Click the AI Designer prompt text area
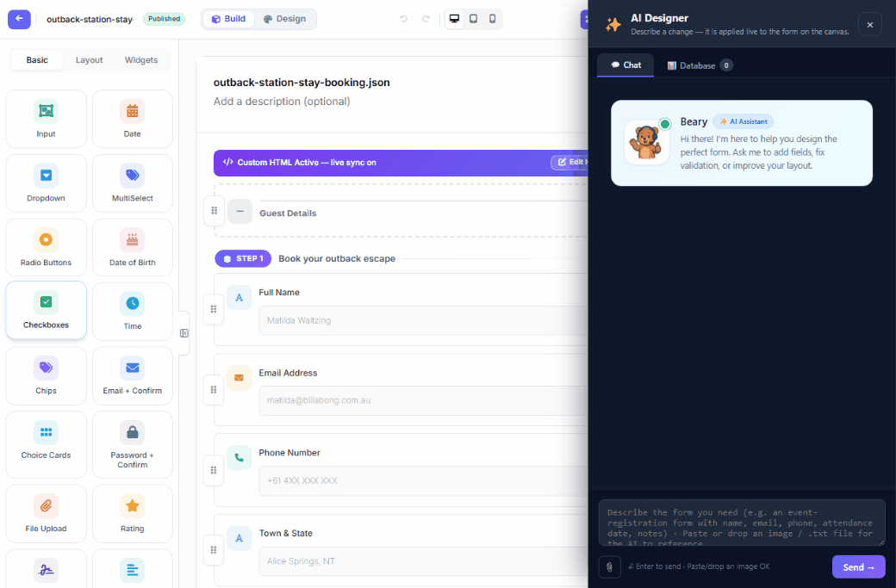The image size is (896, 588). coord(742,523)
